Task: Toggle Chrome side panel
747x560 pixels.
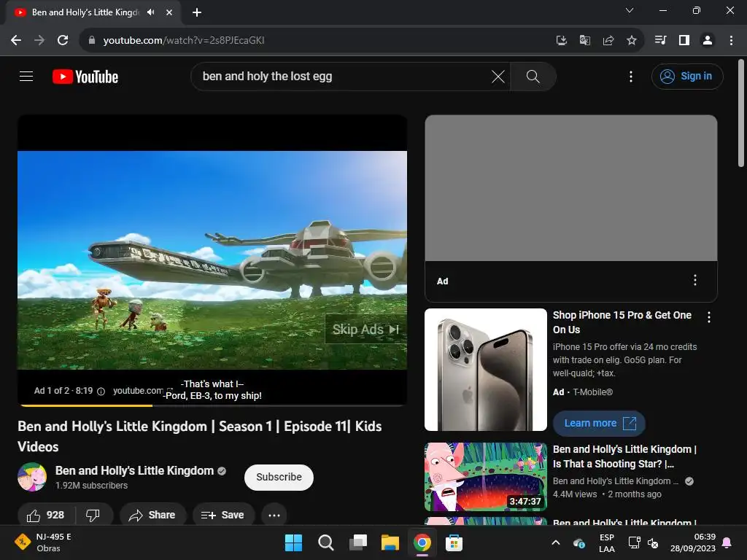Action: pos(684,40)
